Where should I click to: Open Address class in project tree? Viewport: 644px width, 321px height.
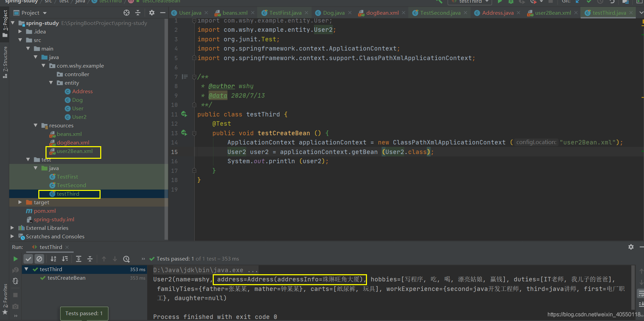tap(82, 91)
